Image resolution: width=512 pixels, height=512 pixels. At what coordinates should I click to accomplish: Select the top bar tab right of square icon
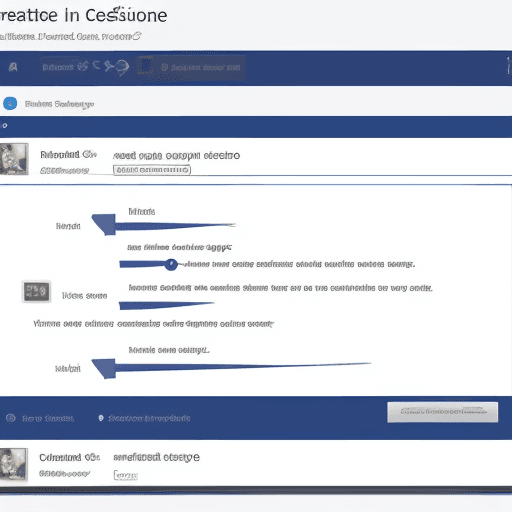[x=201, y=67]
